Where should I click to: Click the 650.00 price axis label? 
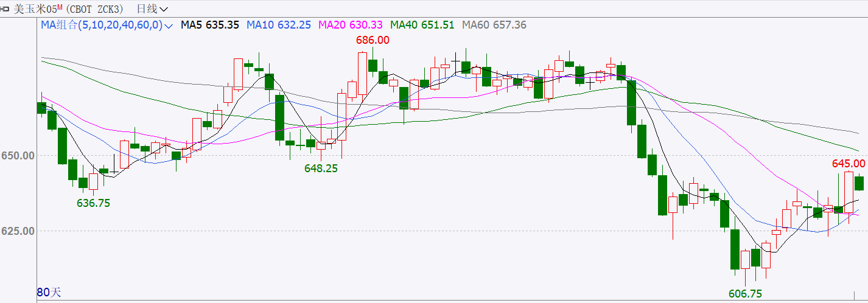pos(17,156)
